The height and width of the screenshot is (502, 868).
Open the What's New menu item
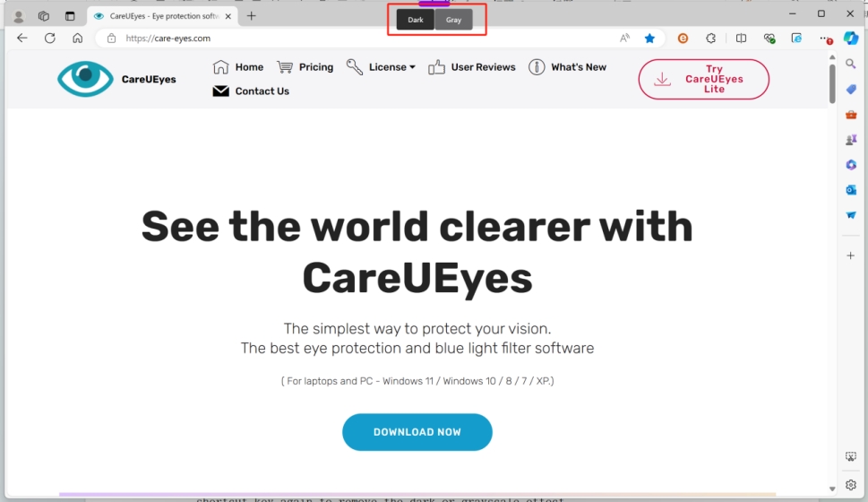click(x=567, y=67)
